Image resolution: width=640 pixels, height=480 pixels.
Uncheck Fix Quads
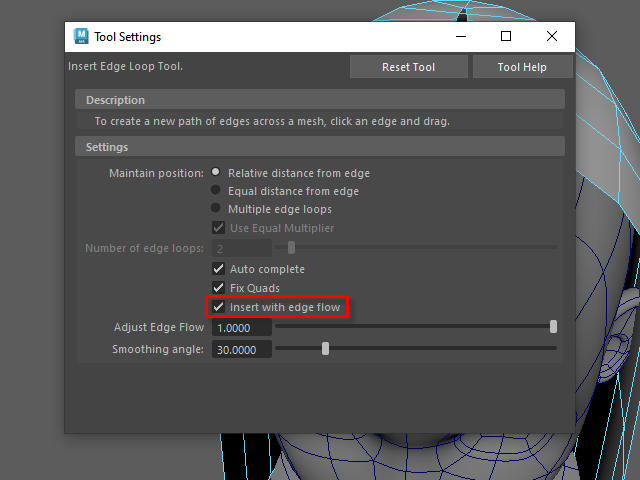(x=218, y=288)
